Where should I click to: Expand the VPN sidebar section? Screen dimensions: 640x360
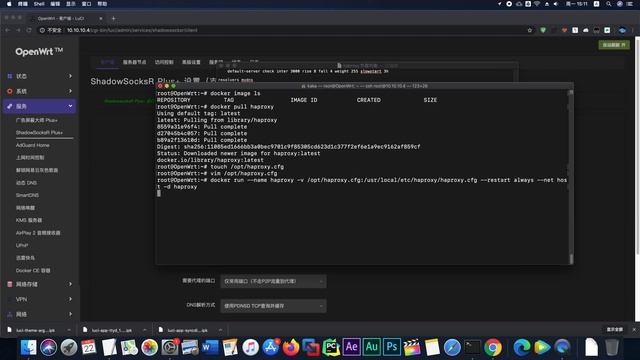(40, 299)
